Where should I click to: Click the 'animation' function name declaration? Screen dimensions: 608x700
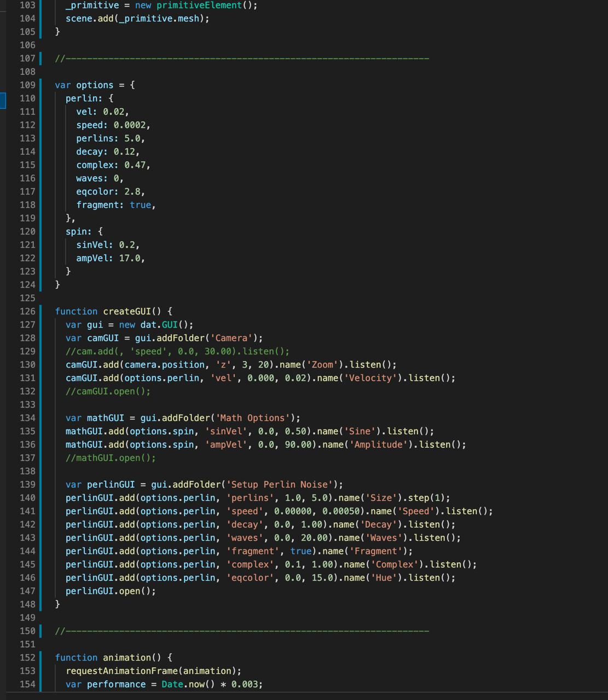[127, 657]
